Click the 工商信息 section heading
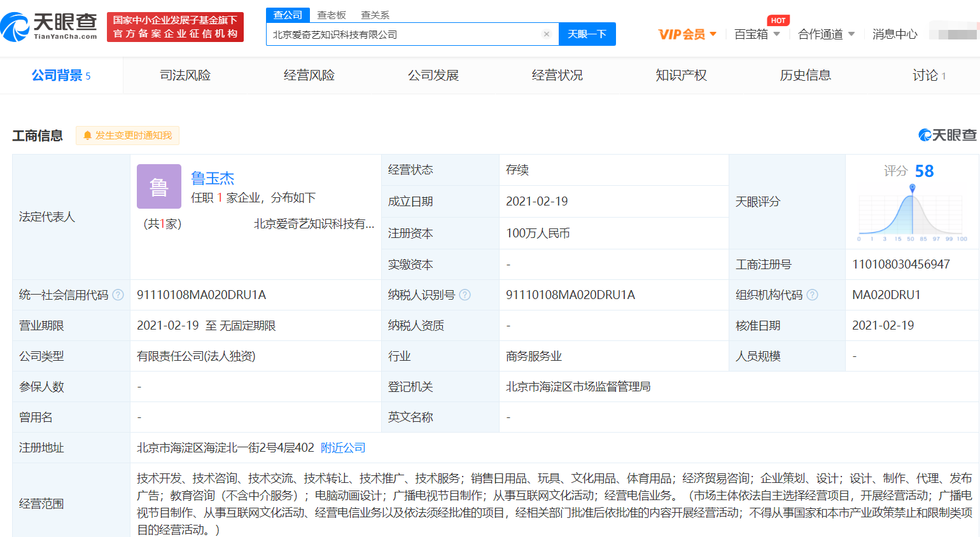This screenshot has width=980, height=537. [38, 136]
